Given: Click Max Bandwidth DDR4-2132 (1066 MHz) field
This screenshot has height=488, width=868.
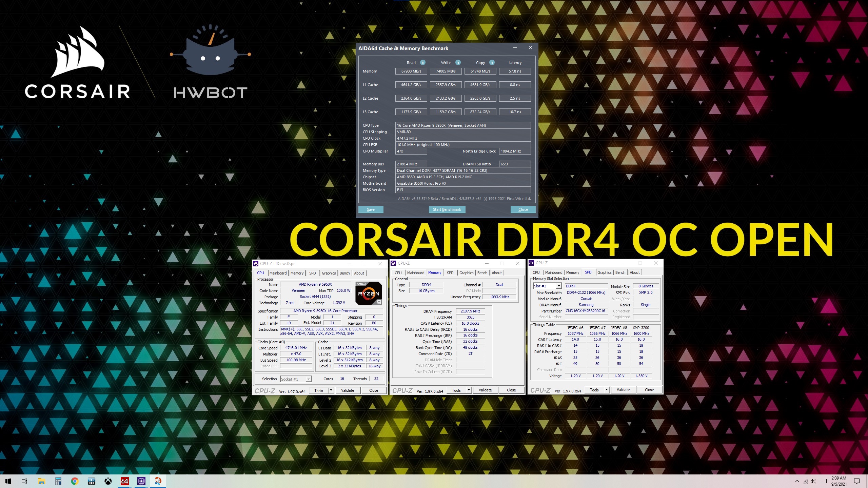Looking at the screenshot, I should pos(586,292).
